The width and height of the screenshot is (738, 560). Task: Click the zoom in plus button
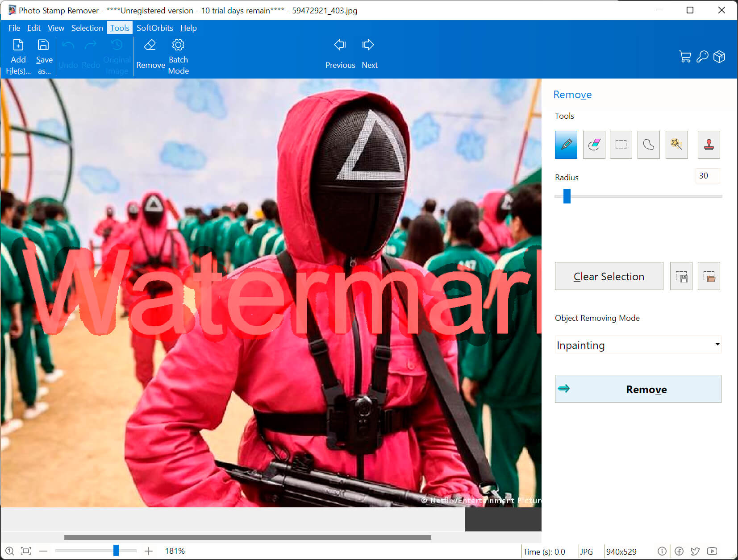click(x=149, y=551)
